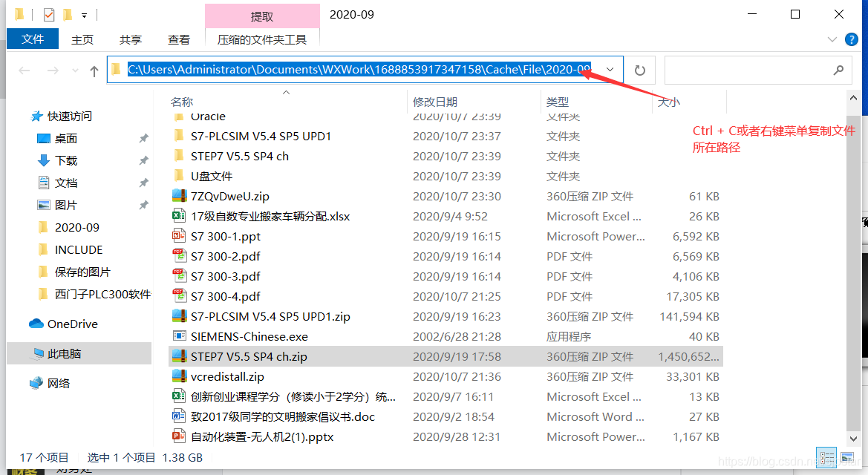Select STEP7 V5.5 SP4 ch.zip icon

click(x=179, y=356)
